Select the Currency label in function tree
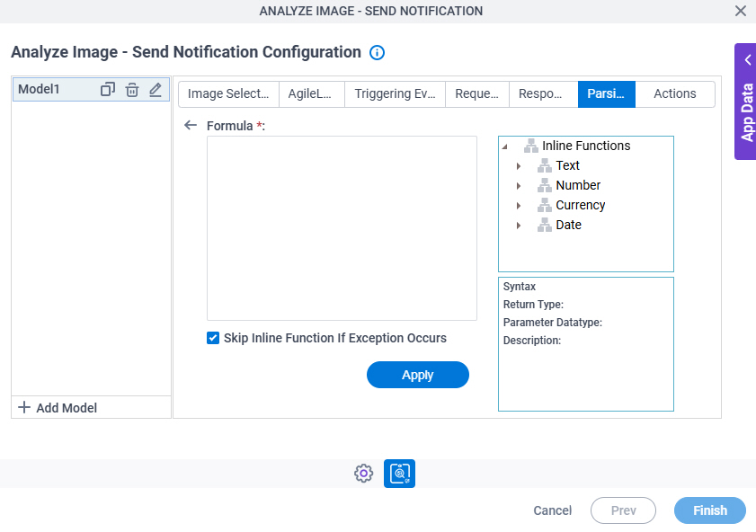The width and height of the screenshot is (756, 532). [581, 205]
